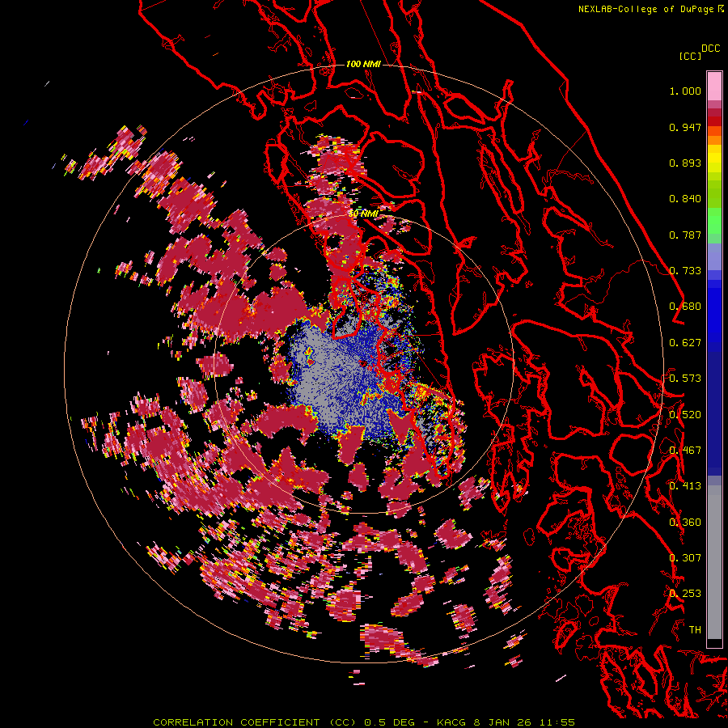
Task: Click the CORRELATION COEFFICIENT (CC) caption text
Action: 255,722
